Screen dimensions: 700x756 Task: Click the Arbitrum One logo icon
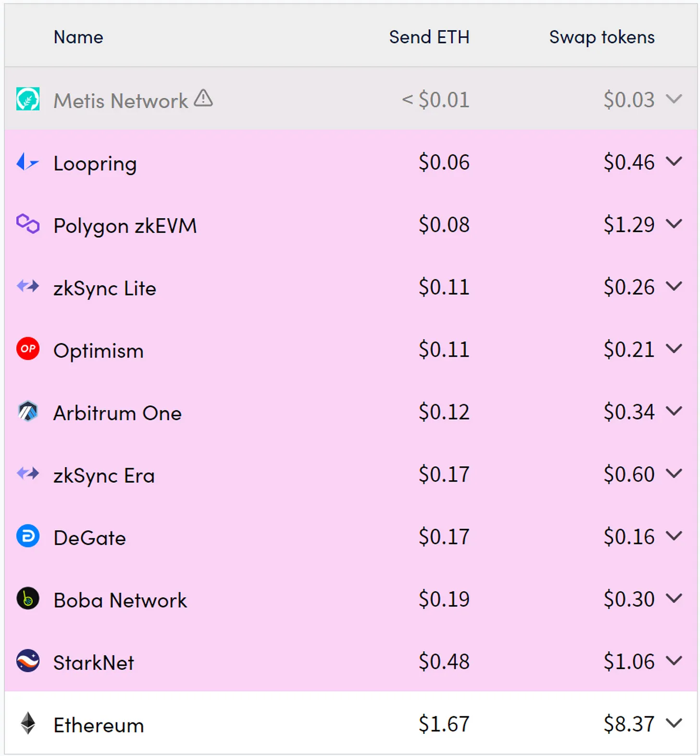28,411
